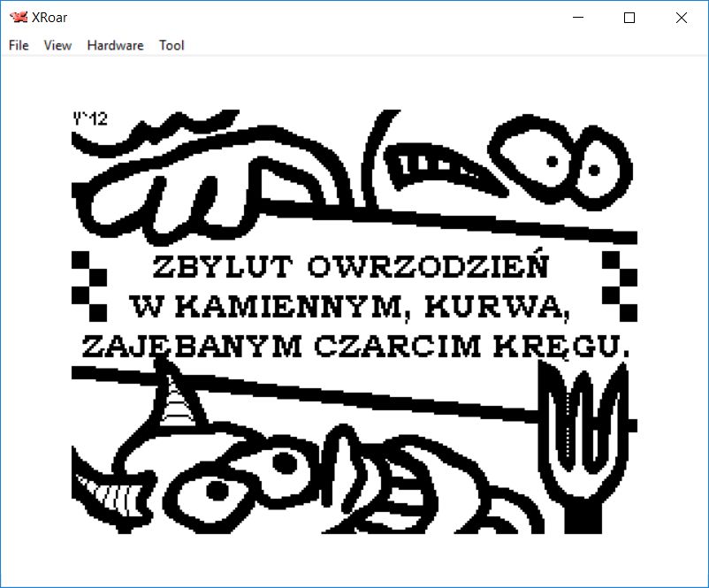Click the "Y'12" label in the emulator display
Image resolution: width=709 pixels, height=588 pixels.
pyautogui.click(x=90, y=119)
